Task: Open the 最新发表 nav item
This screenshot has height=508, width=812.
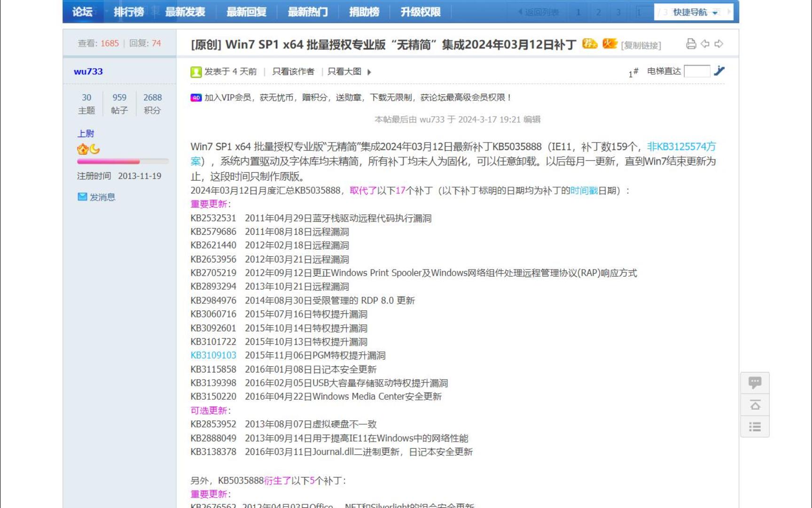Action: (185, 12)
